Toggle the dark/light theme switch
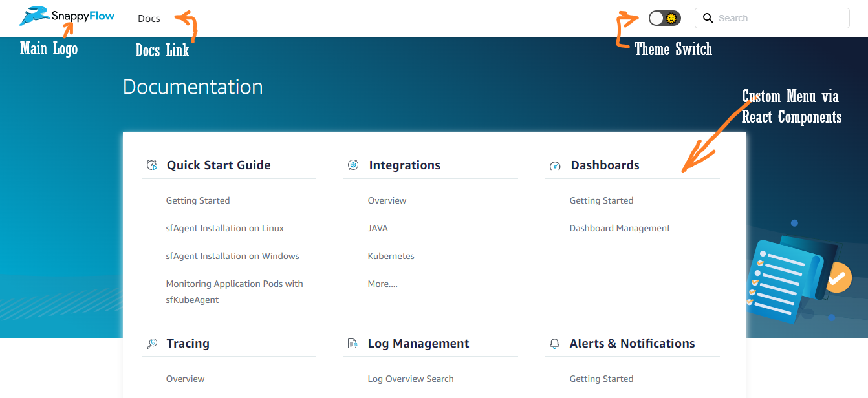The image size is (868, 398). (x=664, y=18)
